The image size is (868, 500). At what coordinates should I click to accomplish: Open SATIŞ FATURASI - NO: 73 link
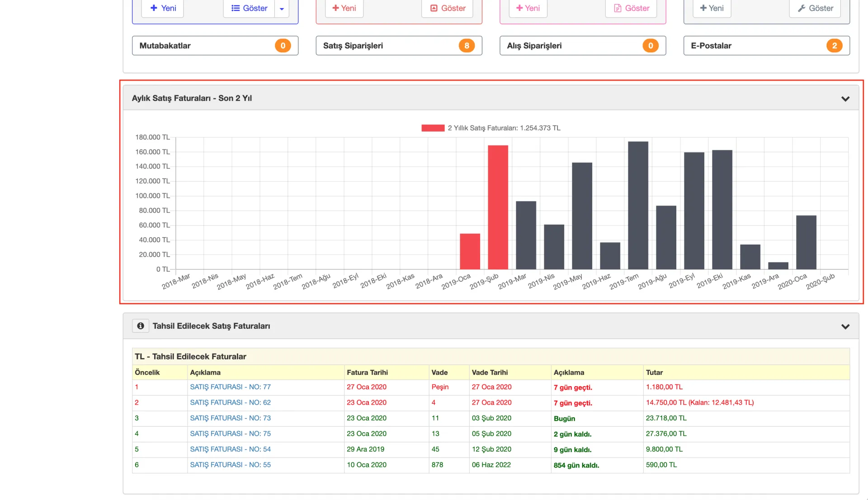point(231,418)
